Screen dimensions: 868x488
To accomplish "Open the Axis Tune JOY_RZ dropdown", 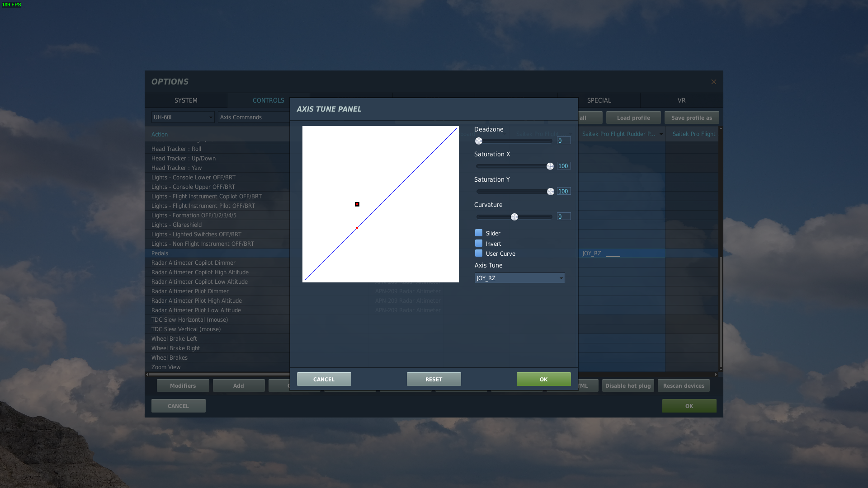I will pyautogui.click(x=519, y=278).
